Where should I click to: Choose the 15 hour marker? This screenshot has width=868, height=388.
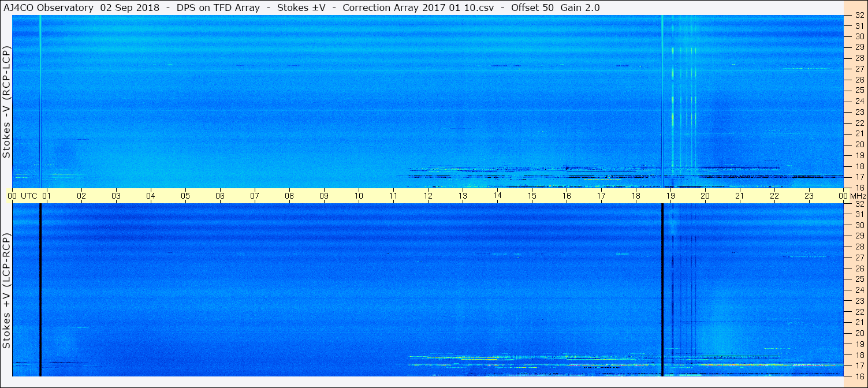pyautogui.click(x=532, y=196)
